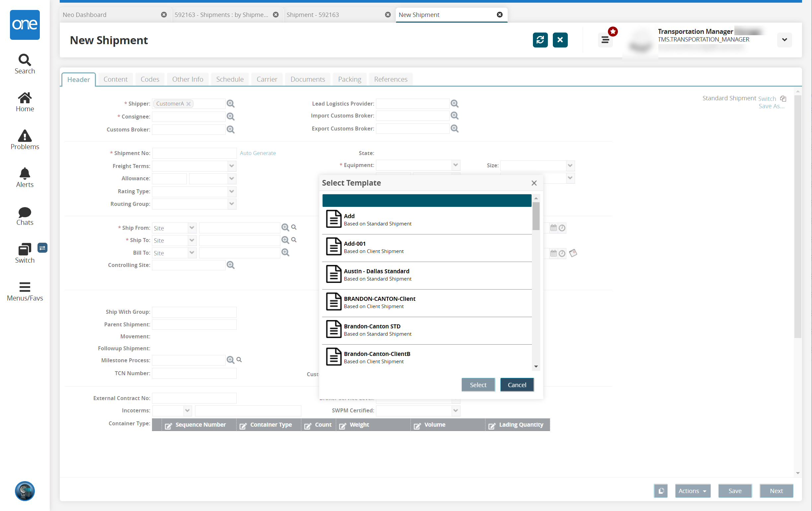This screenshot has width=812, height=511.
Task: Click the Cancel button in template dialog
Action: (517, 384)
